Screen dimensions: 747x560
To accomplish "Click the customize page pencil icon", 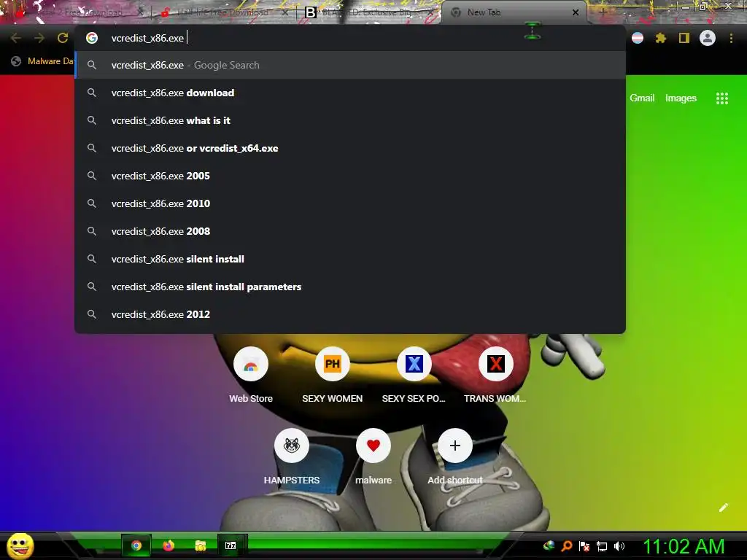I will click(723, 507).
